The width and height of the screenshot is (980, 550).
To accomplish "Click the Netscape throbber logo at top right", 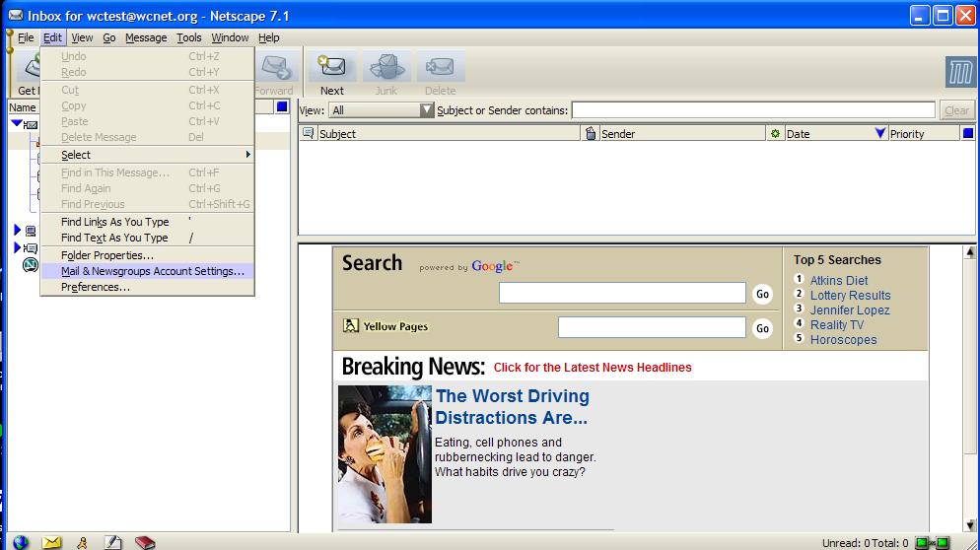I will [959, 72].
